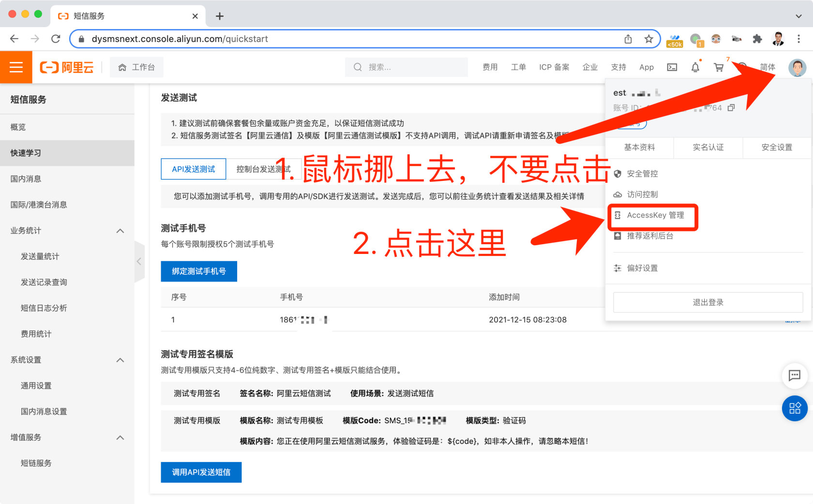The image size is (813, 504).
Task: Collapse the 增值服务 section
Action: pos(120,437)
